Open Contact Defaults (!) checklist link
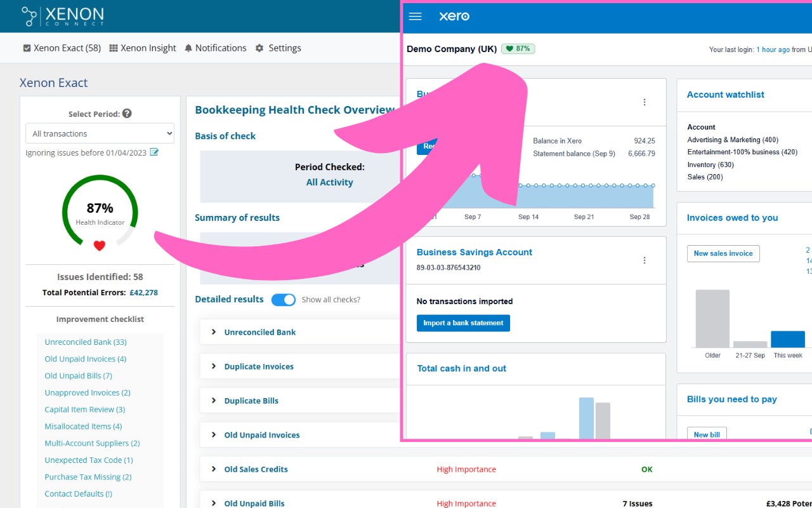 pos(78,493)
